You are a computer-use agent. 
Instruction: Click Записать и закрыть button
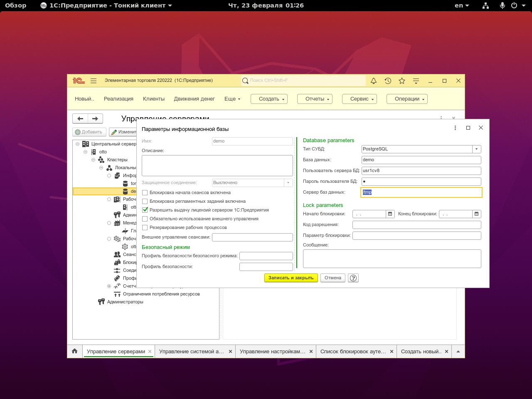291,278
